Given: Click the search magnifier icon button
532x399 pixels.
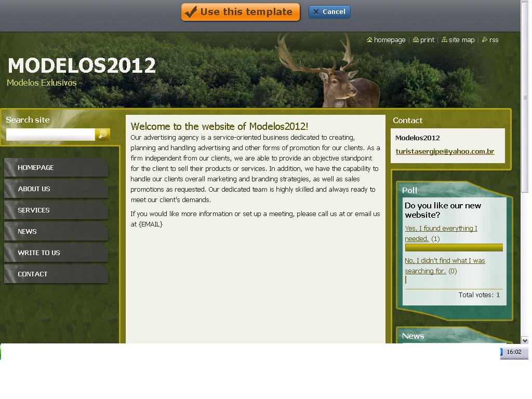Looking at the screenshot, I should [x=102, y=135].
